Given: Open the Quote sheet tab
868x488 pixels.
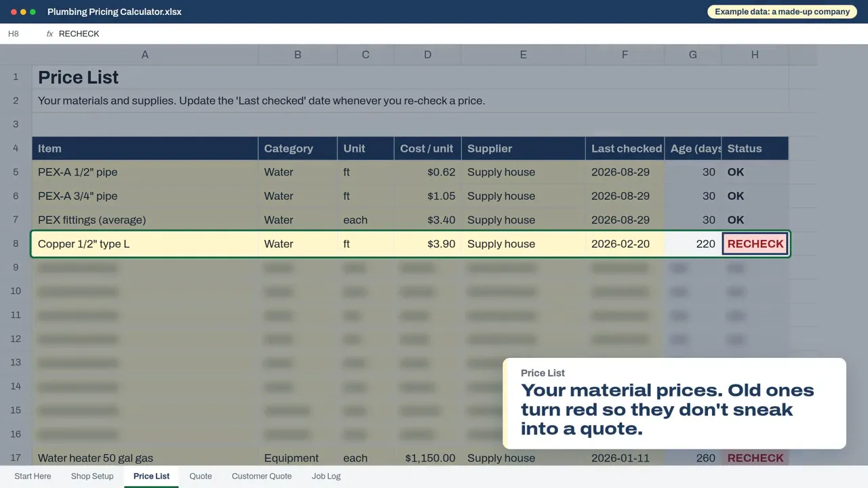Looking at the screenshot, I should coord(201,476).
